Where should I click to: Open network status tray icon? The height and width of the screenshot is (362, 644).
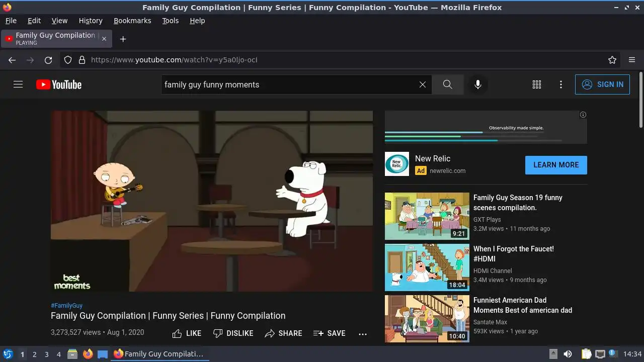(600, 354)
